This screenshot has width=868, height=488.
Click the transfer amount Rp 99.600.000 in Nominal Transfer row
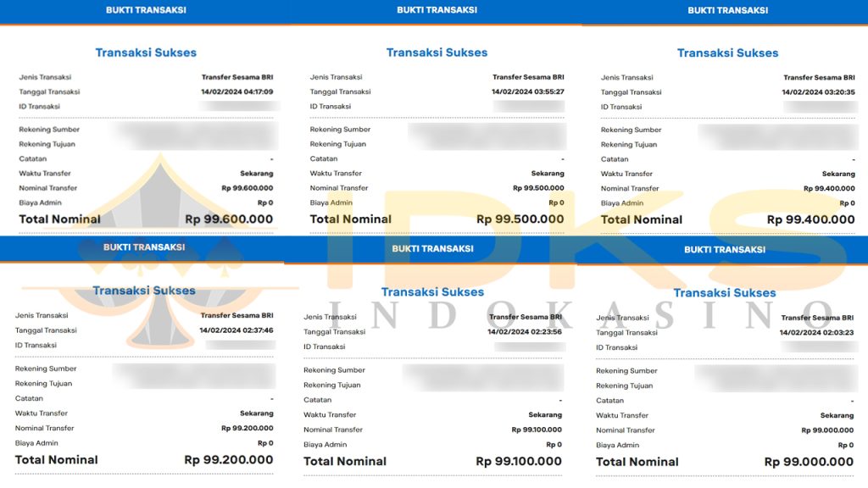pos(248,188)
